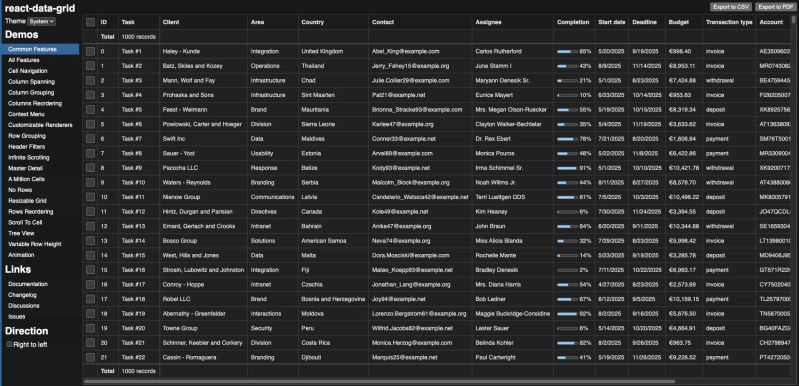Select the Carlos Rutherford assignee cell
The width and height of the screenshot is (799, 386).
click(x=513, y=51)
